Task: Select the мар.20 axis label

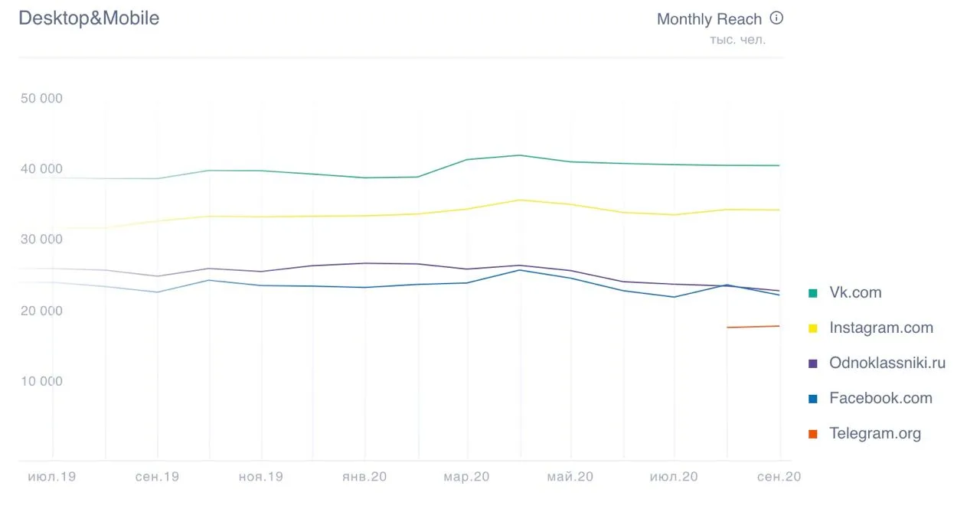Action: (466, 477)
